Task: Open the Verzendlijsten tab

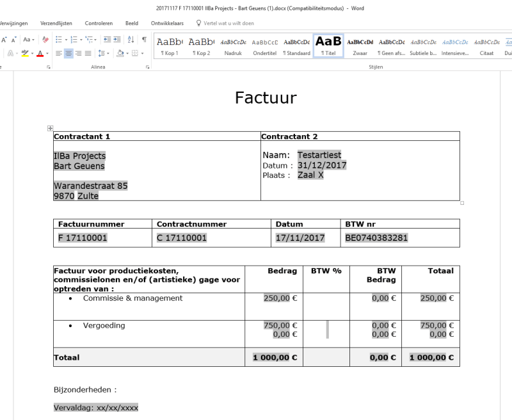Action: pyautogui.click(x=56, y=23)
